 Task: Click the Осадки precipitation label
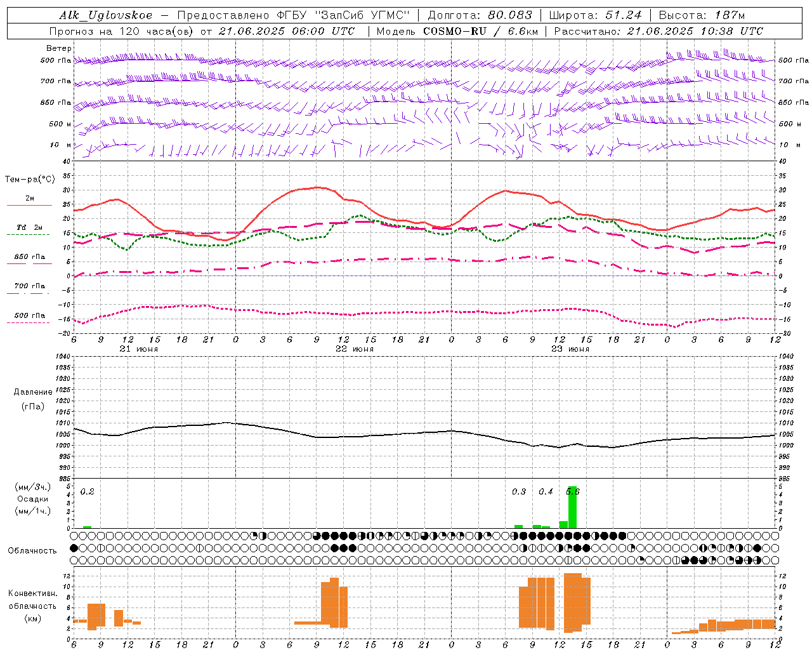coord(33,499)
